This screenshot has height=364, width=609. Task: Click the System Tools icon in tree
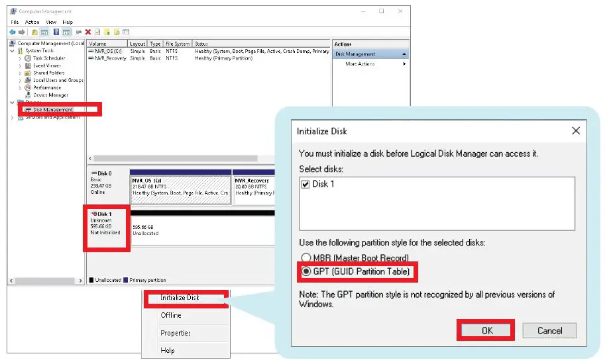click(20, 51)
